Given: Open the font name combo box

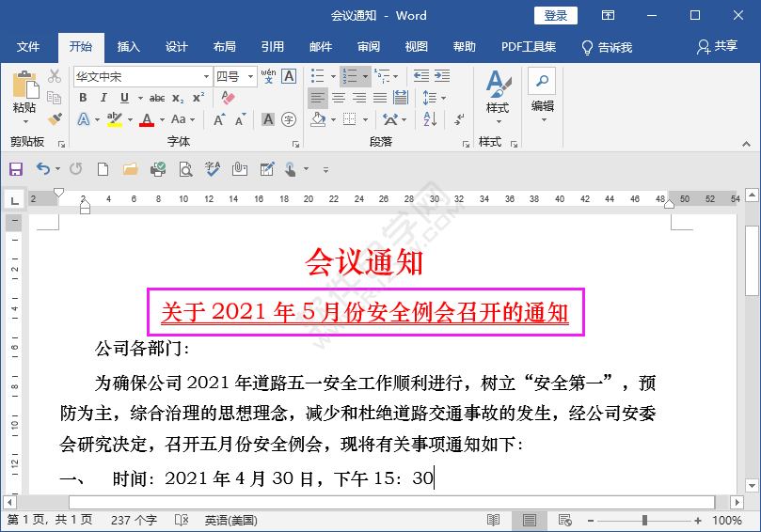Looking at the screenshot, I should point(143,76).
